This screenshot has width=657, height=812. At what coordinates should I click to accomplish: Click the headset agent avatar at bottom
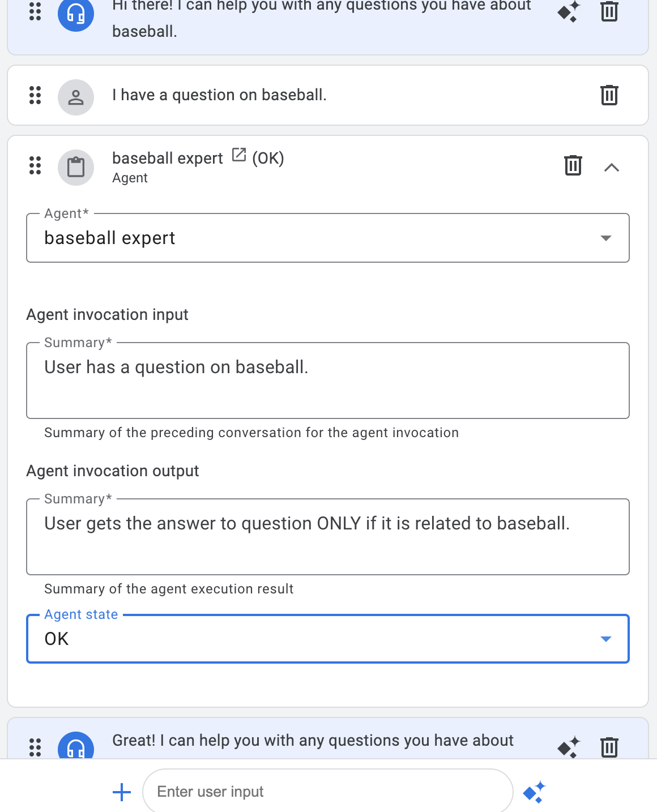tap(76, 747)
